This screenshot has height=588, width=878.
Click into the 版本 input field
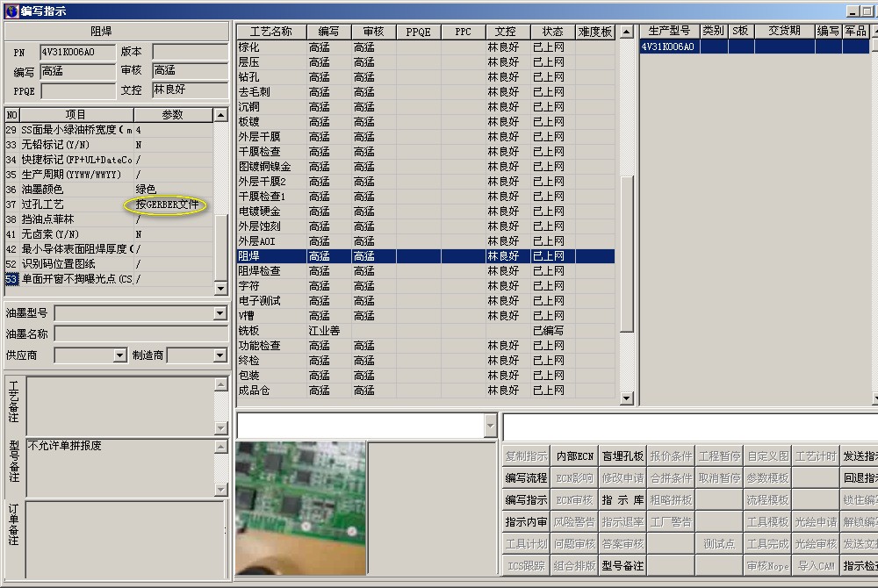[190, 53]
